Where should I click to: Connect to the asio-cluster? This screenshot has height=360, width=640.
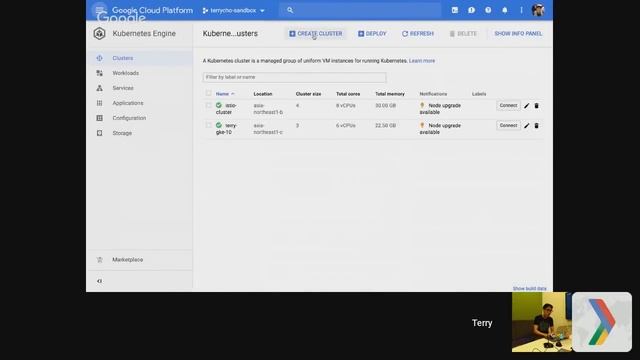pos(508,105)
